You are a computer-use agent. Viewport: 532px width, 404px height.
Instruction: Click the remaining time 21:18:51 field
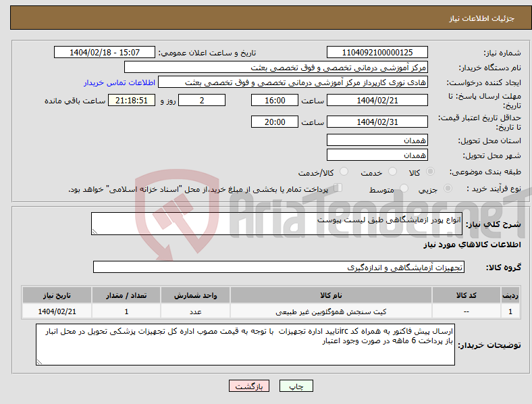132,100
